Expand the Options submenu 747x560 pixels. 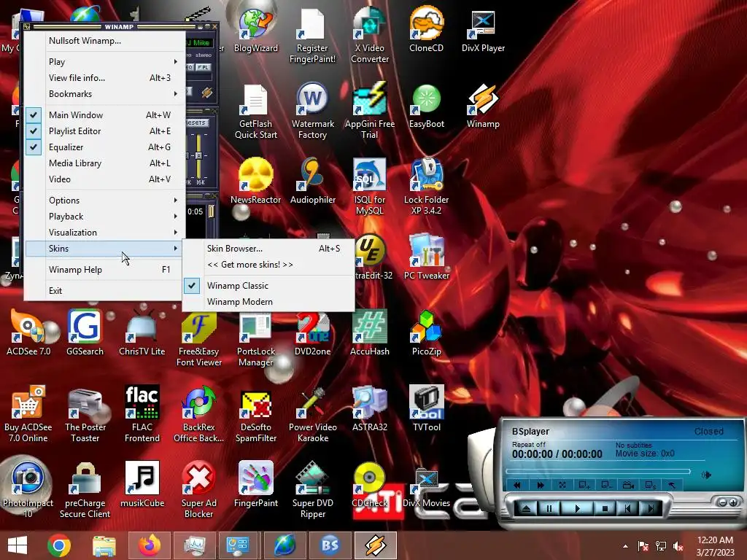(x=103, y=201)
